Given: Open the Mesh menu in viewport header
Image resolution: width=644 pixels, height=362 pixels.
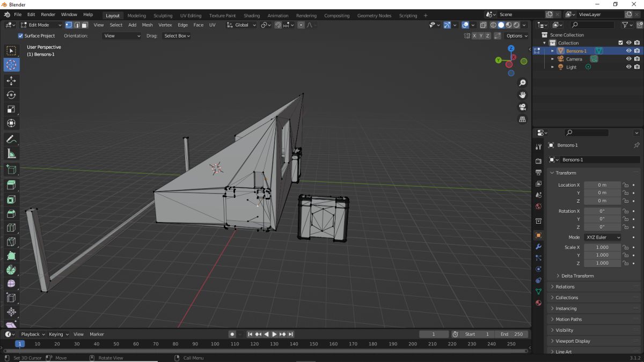Looking at the screenshot, I should (x=147, y=25).
